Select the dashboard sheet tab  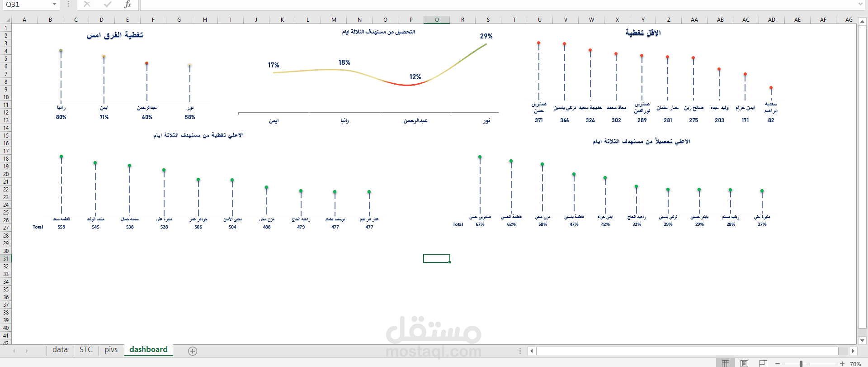click(x=148, y=349)
